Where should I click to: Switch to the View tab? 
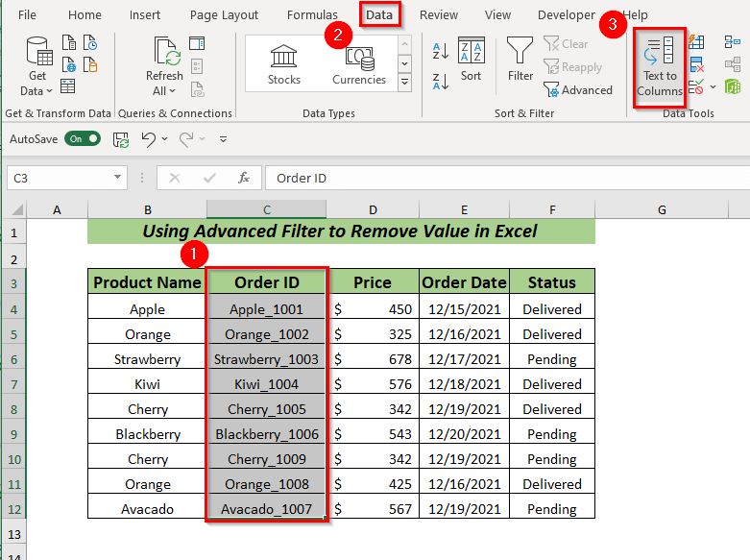(497, 14)
